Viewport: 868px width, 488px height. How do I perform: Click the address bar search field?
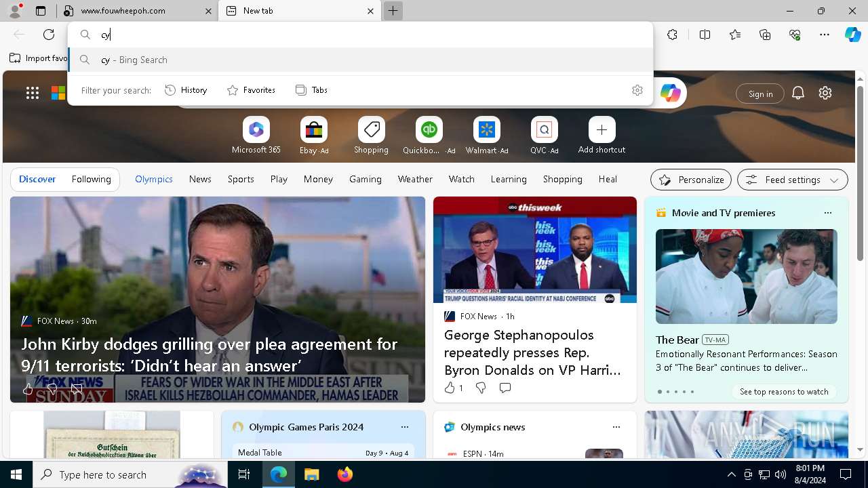361,35
